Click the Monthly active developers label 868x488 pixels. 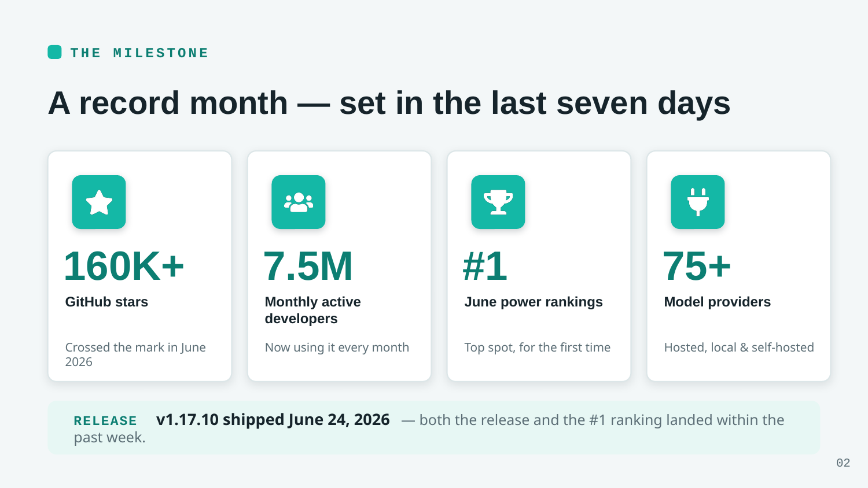312,310
